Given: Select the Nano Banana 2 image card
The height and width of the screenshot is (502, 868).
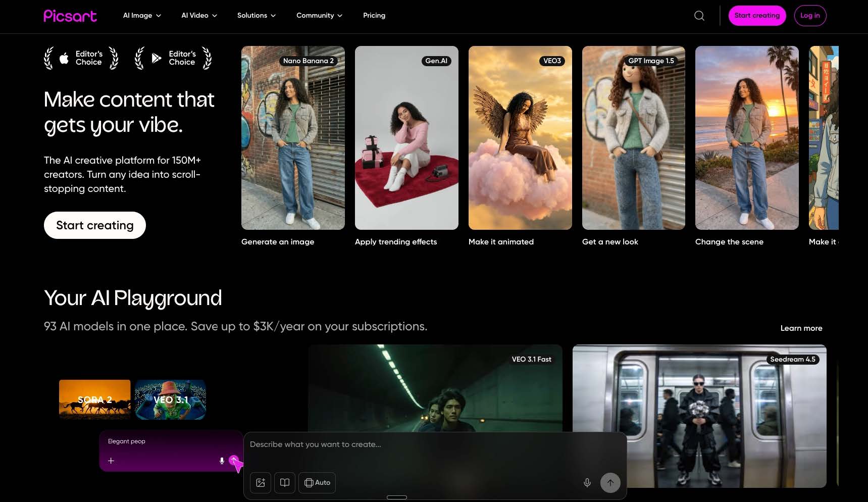Looking at the screenshot, I should (x=293, y=138).
